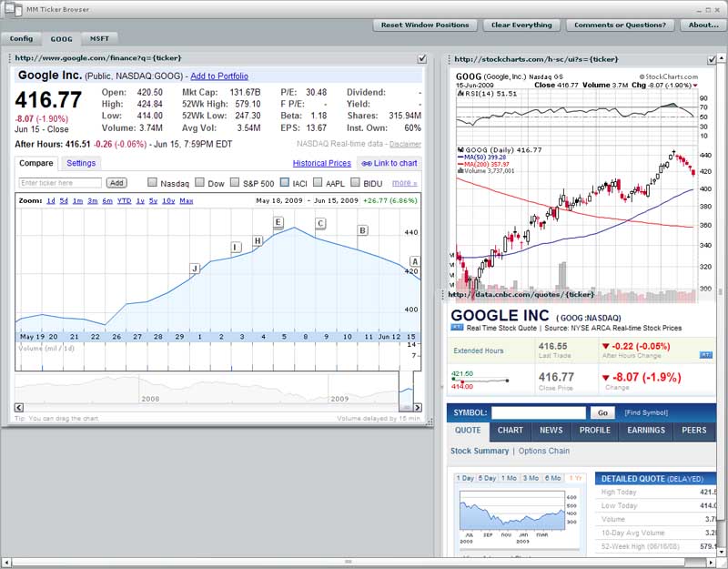Click the Add to Portfolio link
Screen dimensions: 728x569
(219, 76)
